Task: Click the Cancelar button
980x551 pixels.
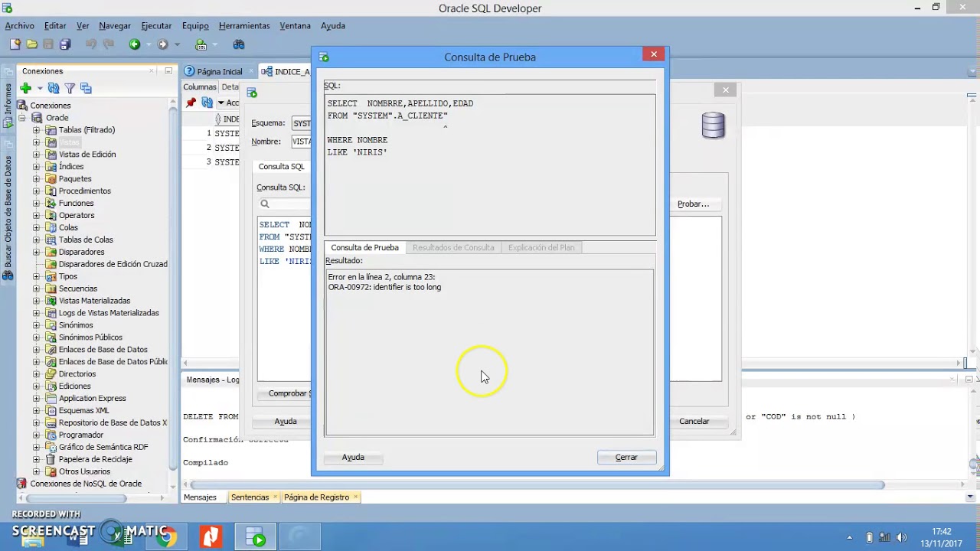Action: (694, 421)
